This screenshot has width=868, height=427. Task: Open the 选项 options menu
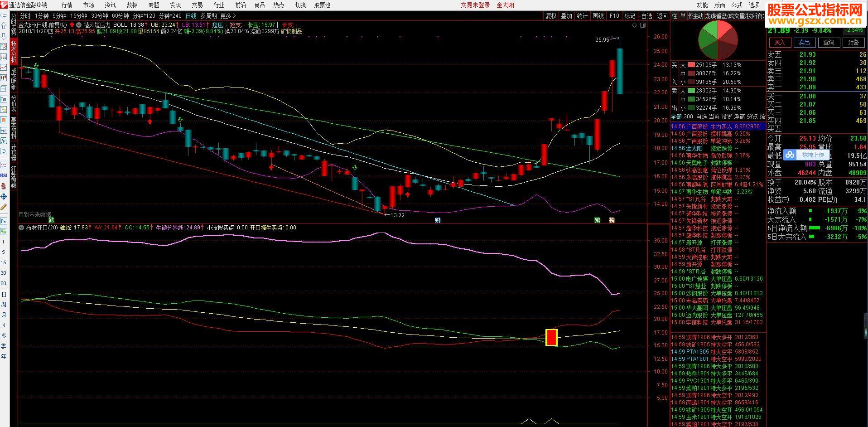[754, 5]
